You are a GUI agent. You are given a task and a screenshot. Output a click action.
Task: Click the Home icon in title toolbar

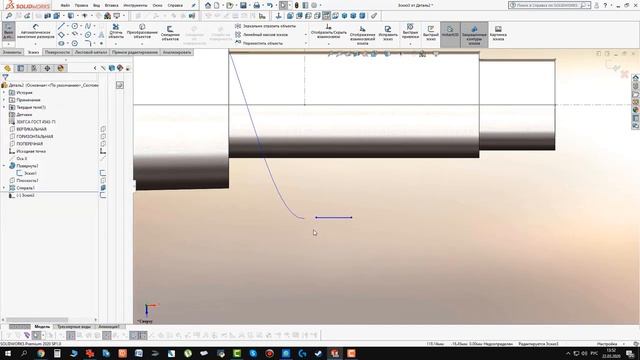point(208,5)
